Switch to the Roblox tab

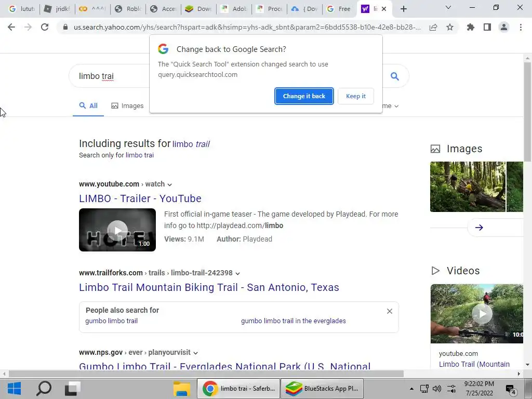[x=128, y=9]
